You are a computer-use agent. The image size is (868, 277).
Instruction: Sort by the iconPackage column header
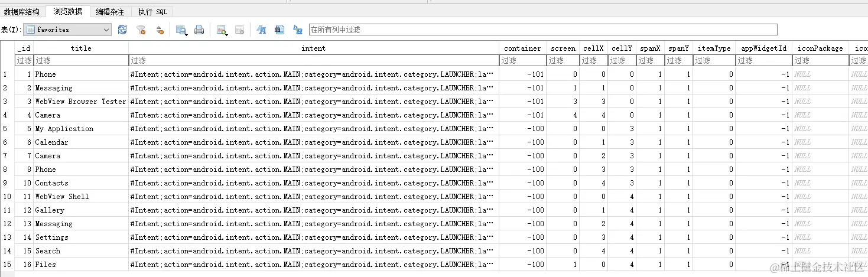pyautogui.click(x=820, y=48)
